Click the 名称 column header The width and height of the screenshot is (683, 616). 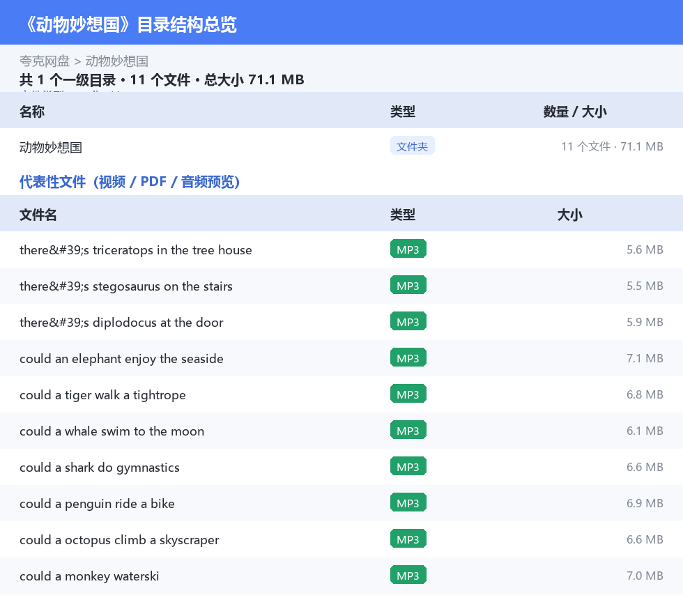(x=32, y=111)
